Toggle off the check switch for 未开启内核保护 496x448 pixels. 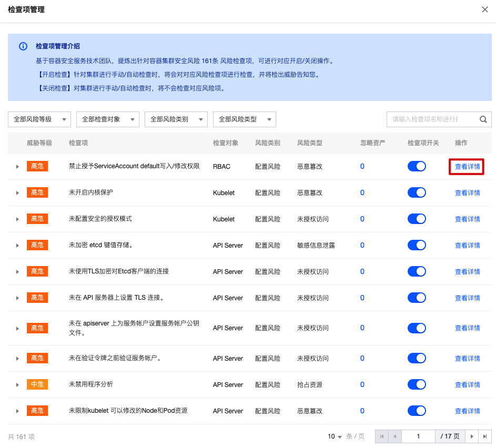[x=417, y=192]
